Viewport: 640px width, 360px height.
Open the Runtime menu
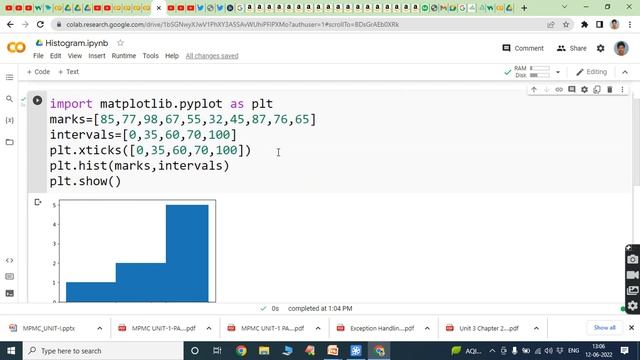(x=124, y=56)
